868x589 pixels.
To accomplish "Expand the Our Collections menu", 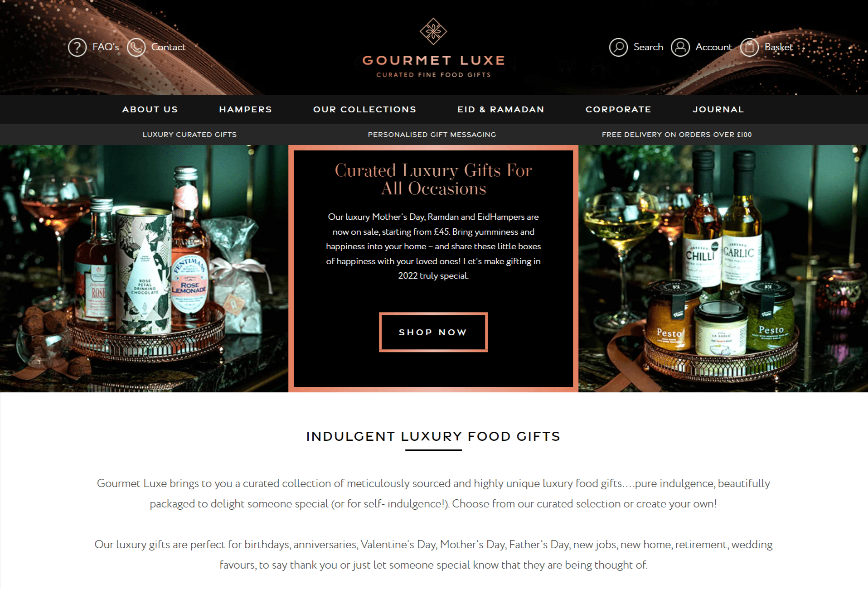I will [364, 109].
